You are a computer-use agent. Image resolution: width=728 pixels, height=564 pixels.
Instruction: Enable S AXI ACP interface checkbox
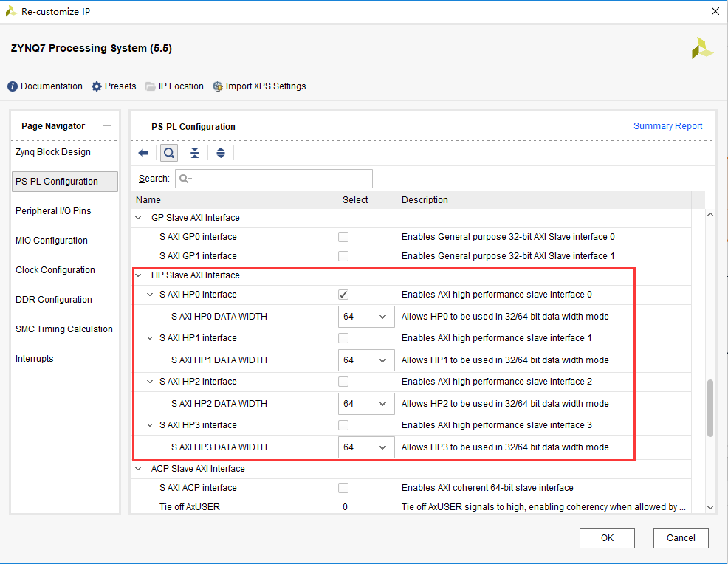pos(343,488)
